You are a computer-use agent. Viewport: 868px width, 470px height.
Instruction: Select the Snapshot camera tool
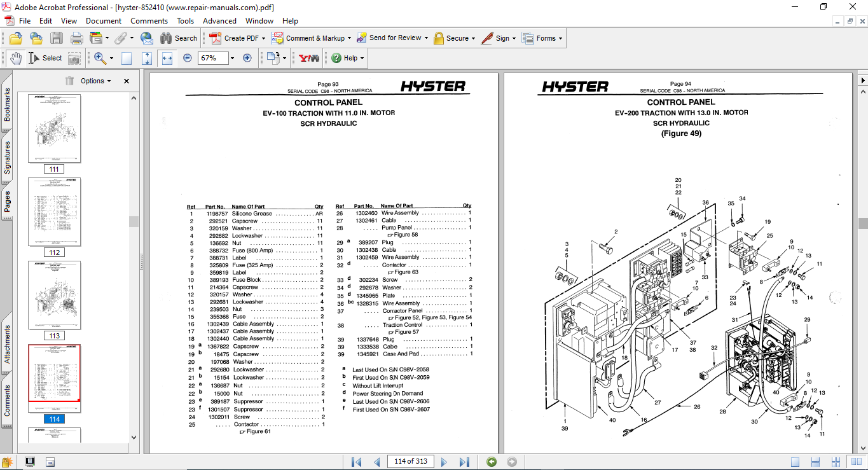click(74, 58)
